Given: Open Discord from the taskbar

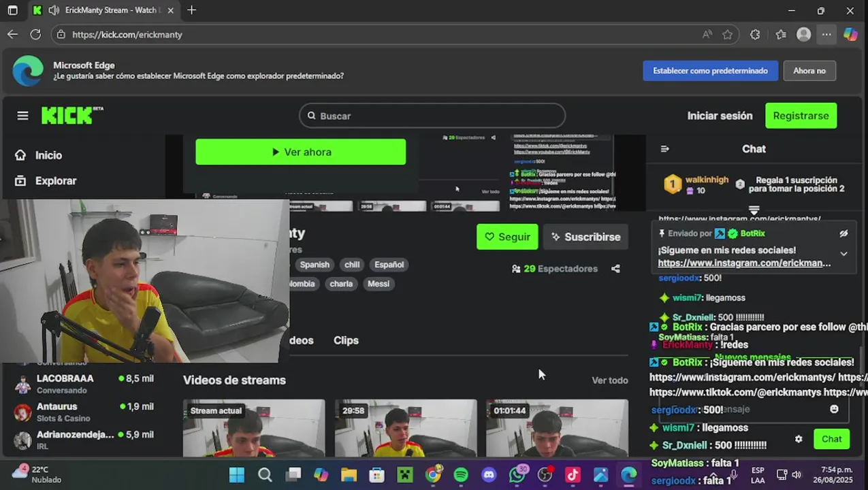Looking at the screenshot, I should point(489,474).
